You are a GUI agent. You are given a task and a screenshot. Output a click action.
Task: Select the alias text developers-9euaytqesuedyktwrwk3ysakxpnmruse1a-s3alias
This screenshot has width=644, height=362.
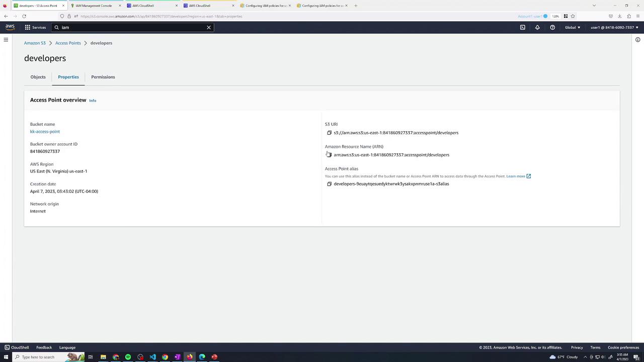(x=391, y=184)
